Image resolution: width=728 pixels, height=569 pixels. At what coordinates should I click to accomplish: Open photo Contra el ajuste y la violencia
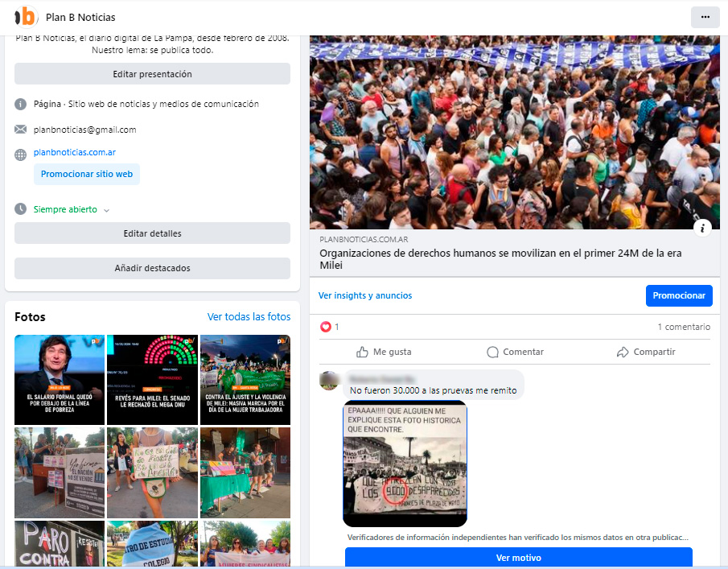click(245, 380)
